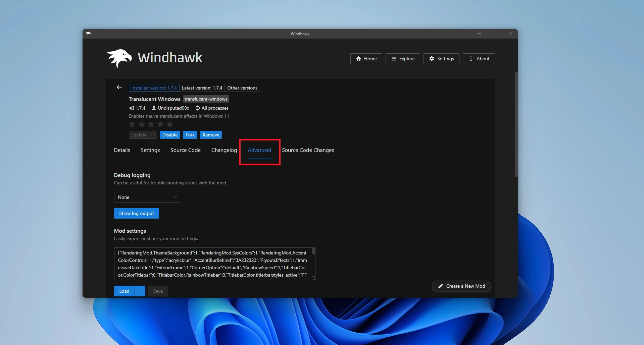Select the Advanced tab

coord(259,150)
